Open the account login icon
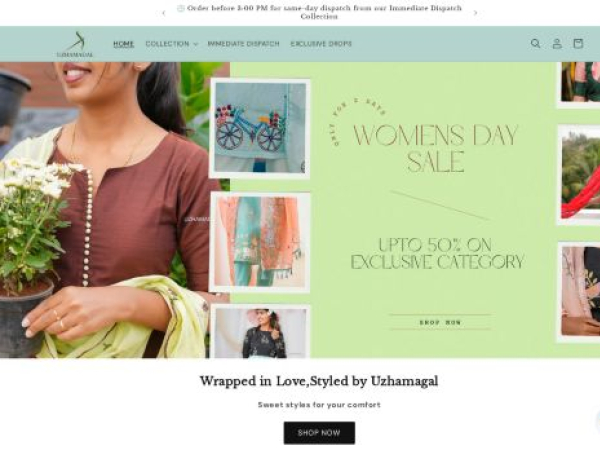 pos(557,44)
